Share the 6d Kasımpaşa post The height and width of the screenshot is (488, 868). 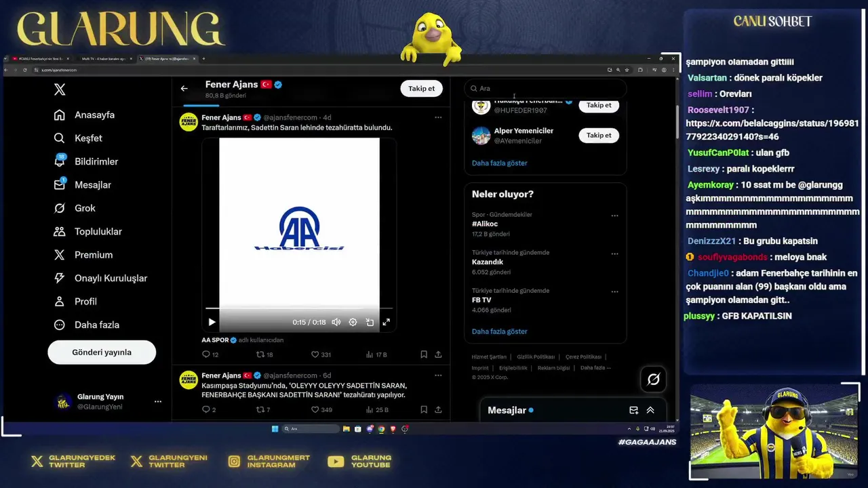[x=438, y=410]
